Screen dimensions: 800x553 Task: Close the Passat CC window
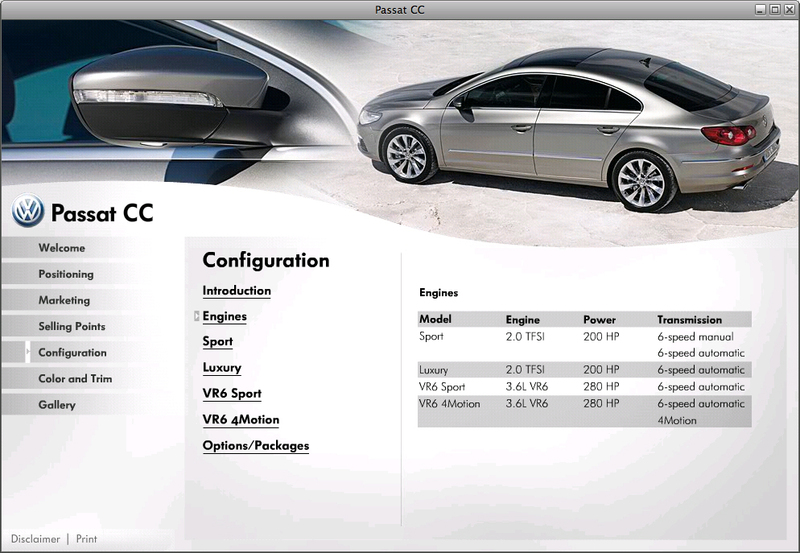click(x=789, y=9)
